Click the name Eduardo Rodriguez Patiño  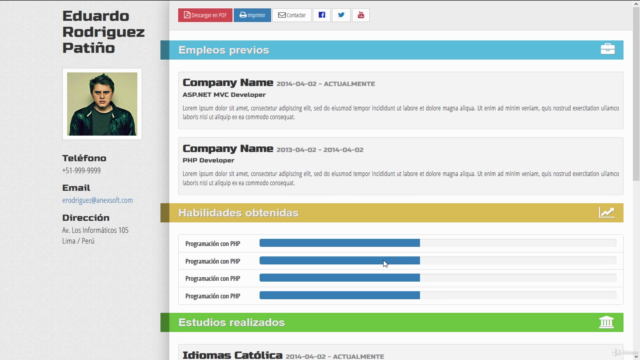[103, 32]
